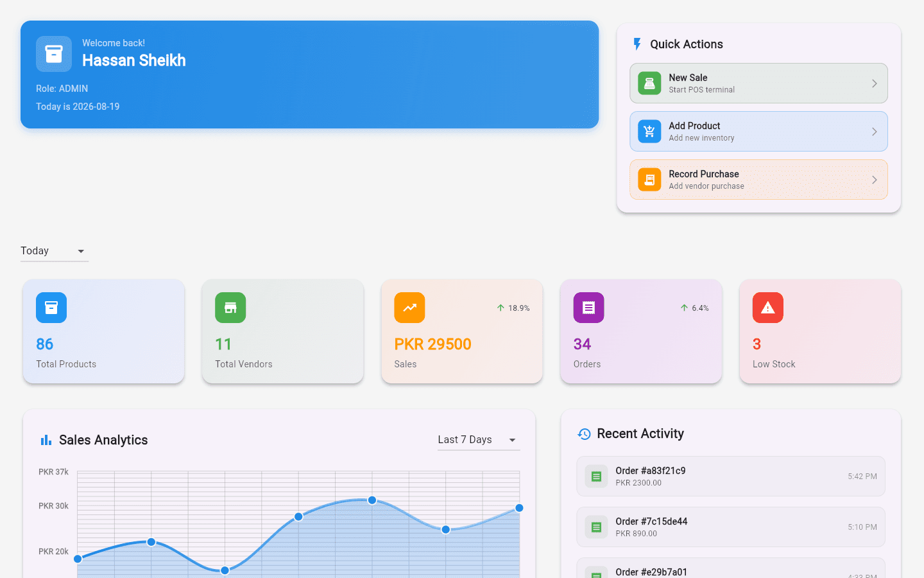Open the Last 7 Days range dropdown
Viewport: 924px width, 578px height.
tap(479, 440)
